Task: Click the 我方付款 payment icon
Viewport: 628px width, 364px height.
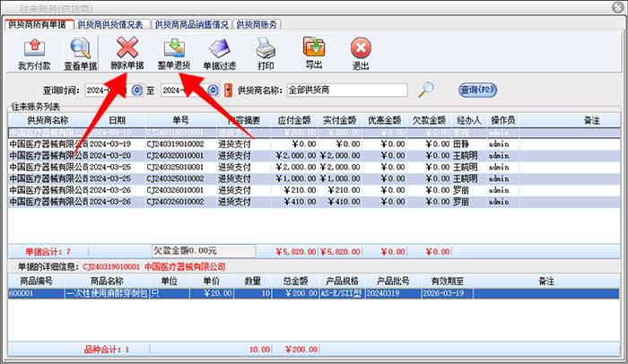Action: pyautogui.click(x=34, y=52)
